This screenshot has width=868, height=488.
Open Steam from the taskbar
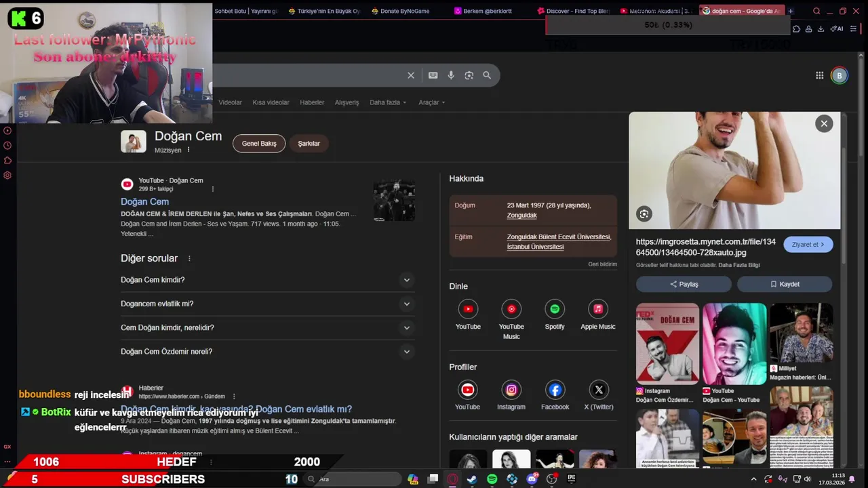(472, 479)
